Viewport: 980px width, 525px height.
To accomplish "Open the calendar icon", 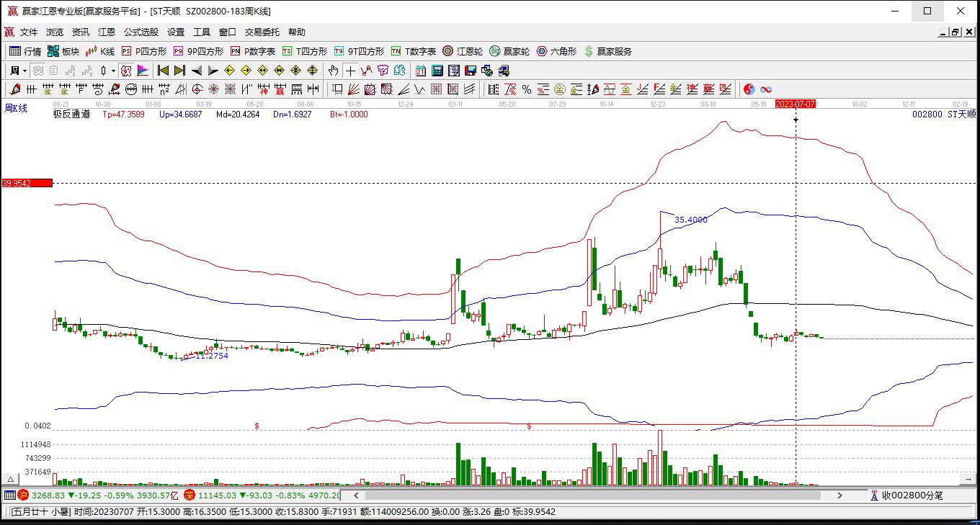I will (421, 71).
